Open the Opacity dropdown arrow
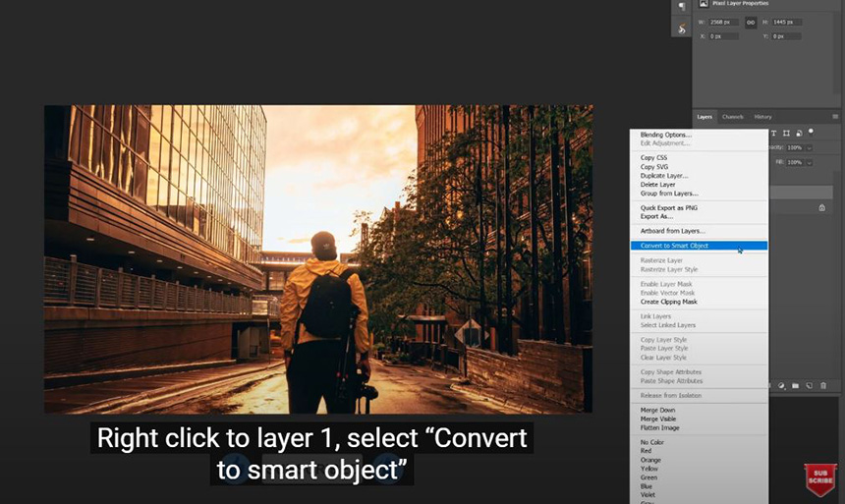845x504 pixels. tap(810, 147)
